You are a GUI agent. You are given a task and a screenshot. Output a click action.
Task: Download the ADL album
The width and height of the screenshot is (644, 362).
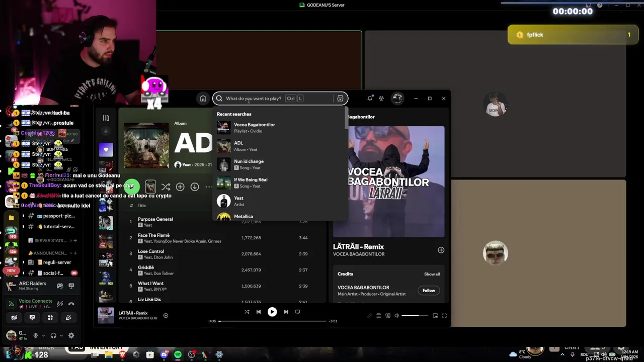click(195, 187)
